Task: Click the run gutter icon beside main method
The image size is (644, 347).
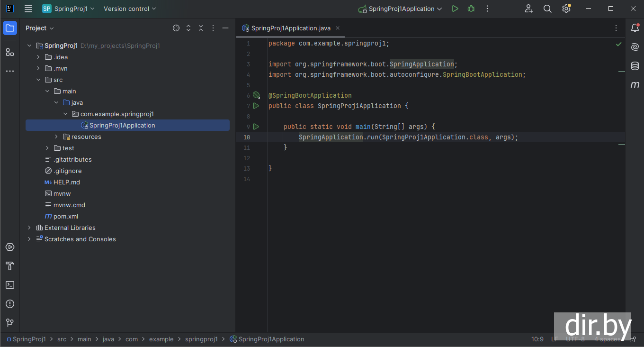Action: click(x=256, y=127)
